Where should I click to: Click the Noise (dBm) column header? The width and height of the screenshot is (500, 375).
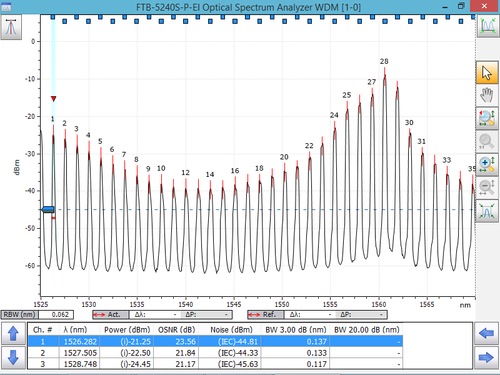click(x=230, y=330)
